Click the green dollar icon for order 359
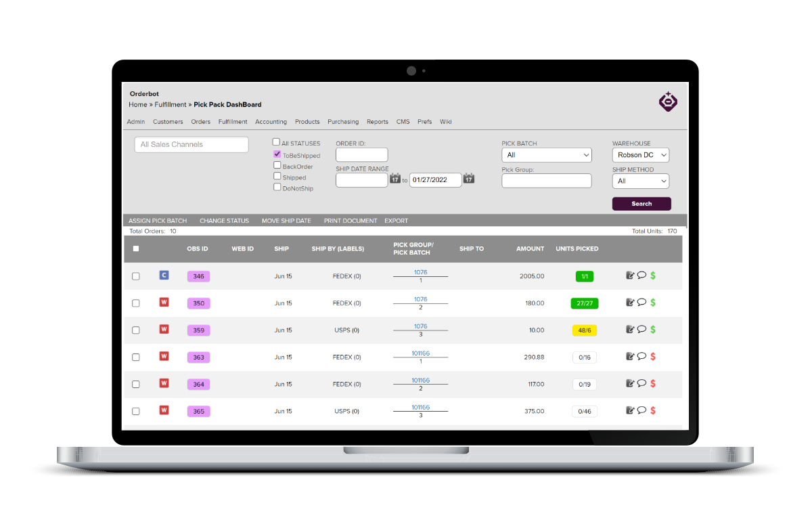The image size is (812, 520). tap(652, 329)
